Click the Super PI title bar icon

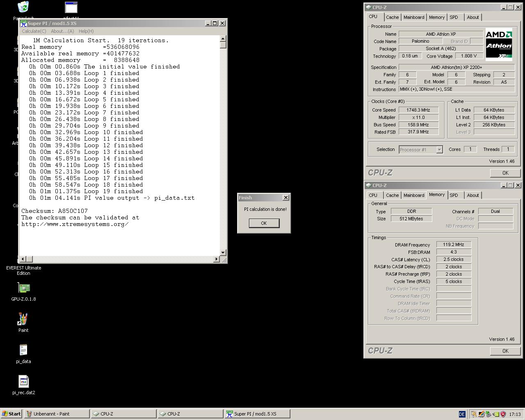[x=24, y=23]
